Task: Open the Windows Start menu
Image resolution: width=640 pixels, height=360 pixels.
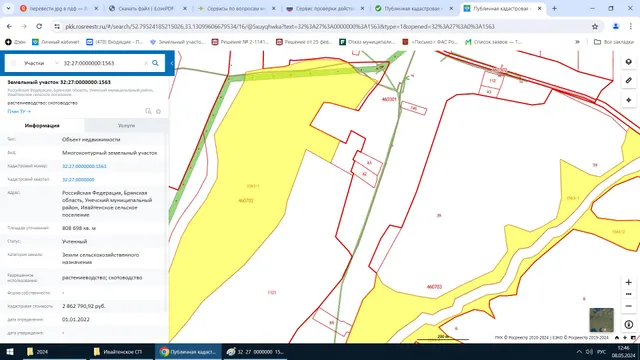Action: coord(10,351)
